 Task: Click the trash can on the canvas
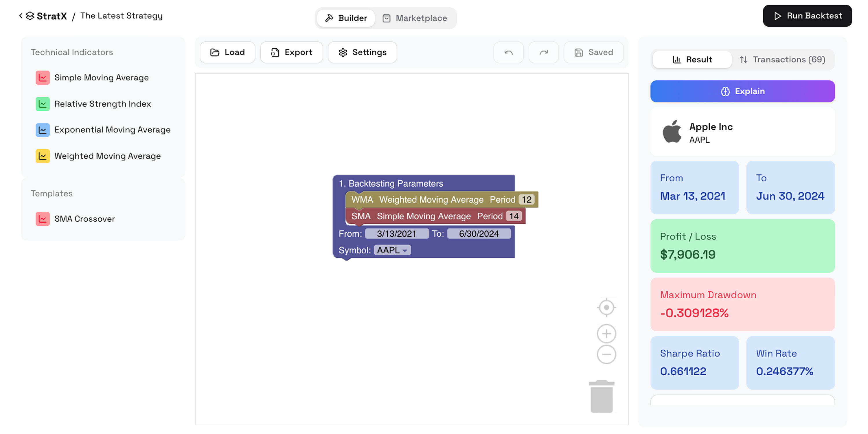point(602,396)
